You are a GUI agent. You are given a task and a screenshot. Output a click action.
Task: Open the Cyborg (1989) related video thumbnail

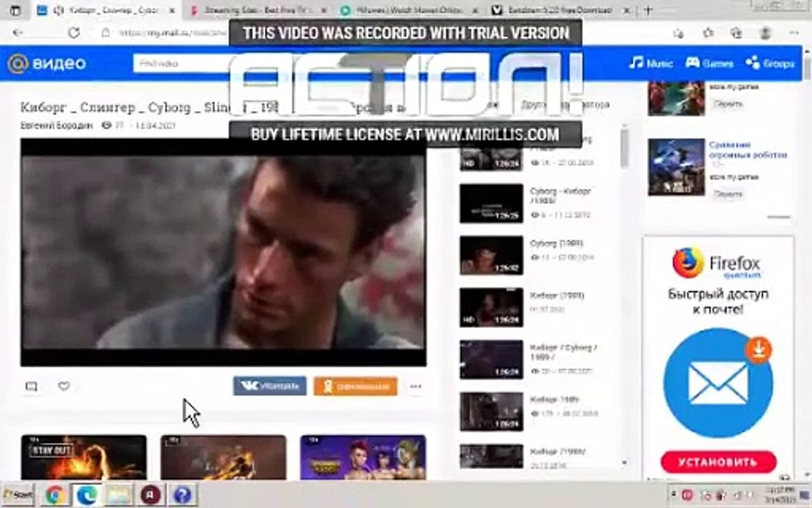(491, 255)
